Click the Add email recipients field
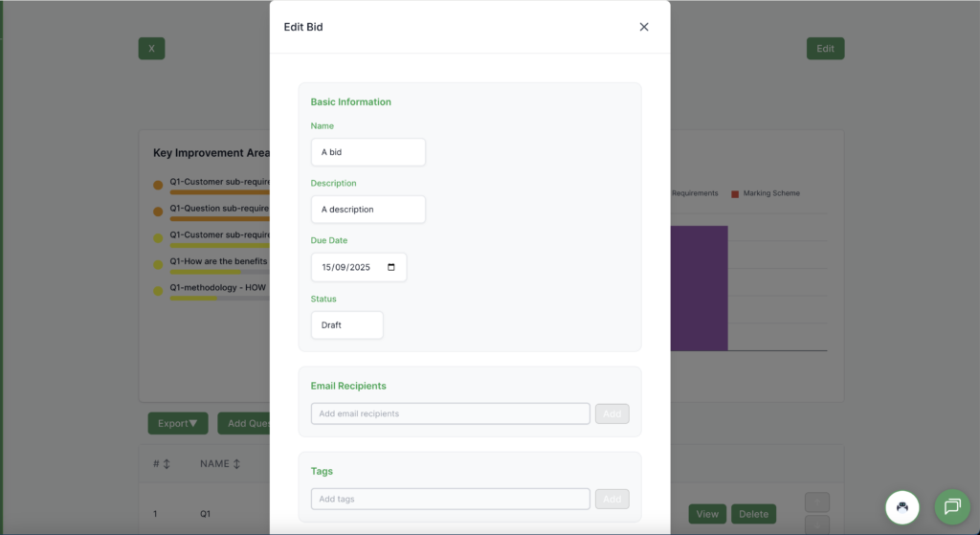Viewport: 980px width, 535px height. pos(450,413)
